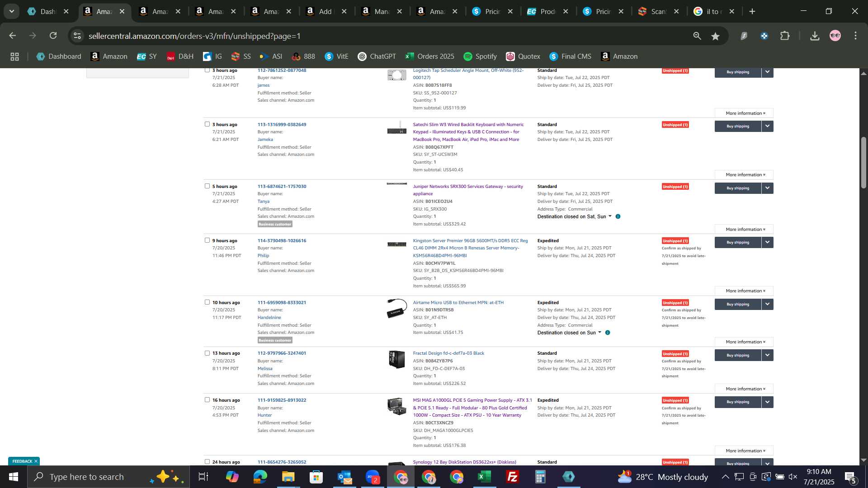Open the Chrome three-dot menu

click(x=855, y=36)
